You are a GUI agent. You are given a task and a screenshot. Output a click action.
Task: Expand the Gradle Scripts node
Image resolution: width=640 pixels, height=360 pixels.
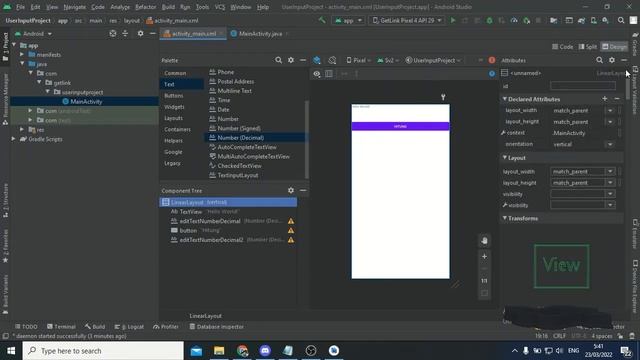click(x=13, y=139)
